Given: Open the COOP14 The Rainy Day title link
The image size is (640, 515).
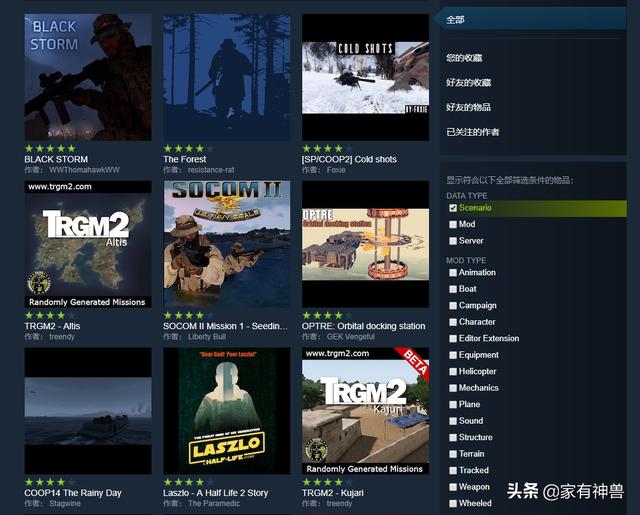Looking at the screenshot, I should (73, 493).
